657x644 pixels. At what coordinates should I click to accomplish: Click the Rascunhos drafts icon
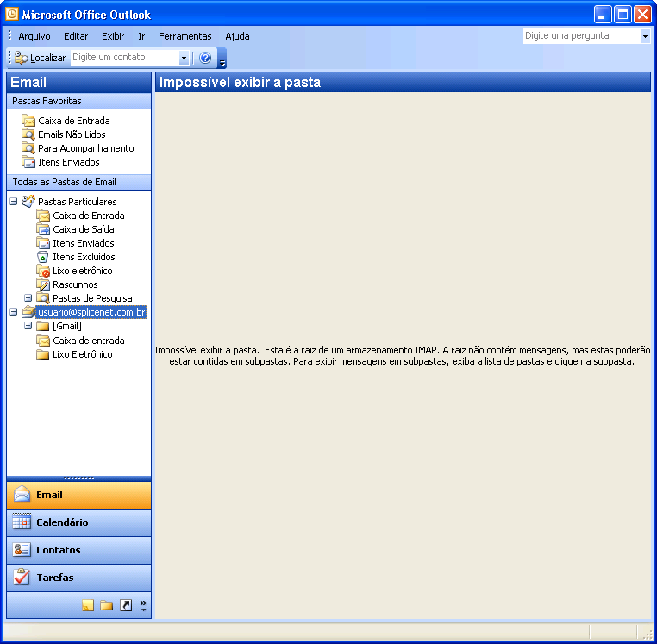[43, 284]
